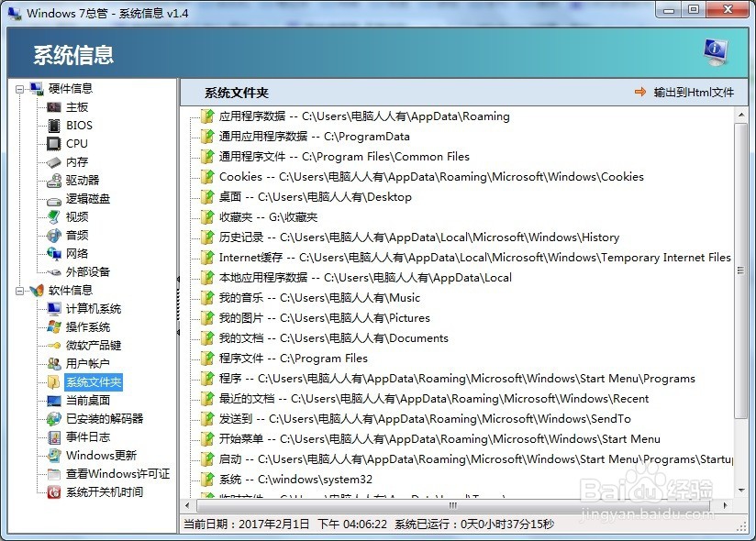Click the vertical scrollbar down arrow

[741, 491]
